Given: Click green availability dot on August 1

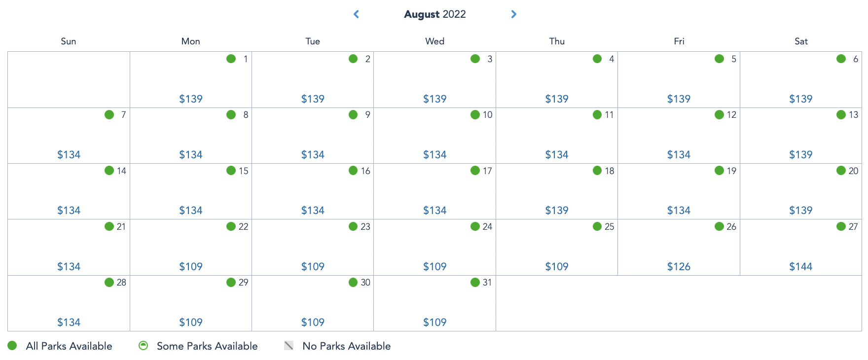Looking at the screenshot, I should (x=231, y=59).
